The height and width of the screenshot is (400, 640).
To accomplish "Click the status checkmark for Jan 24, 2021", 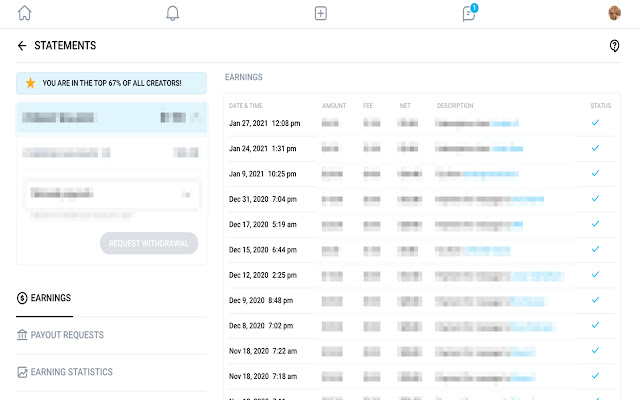I will tap(596, 148).
